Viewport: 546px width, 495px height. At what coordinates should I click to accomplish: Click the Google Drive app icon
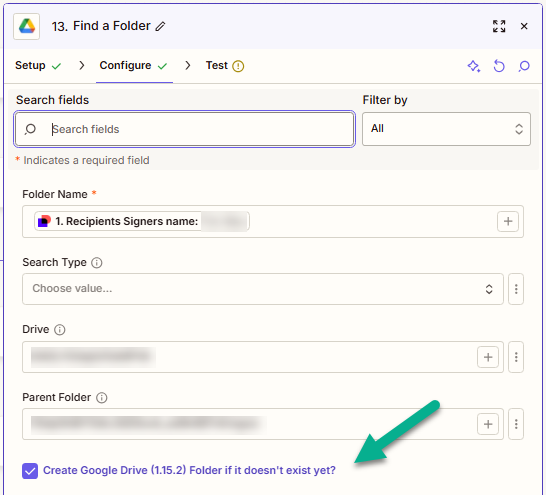pos(26,26)
